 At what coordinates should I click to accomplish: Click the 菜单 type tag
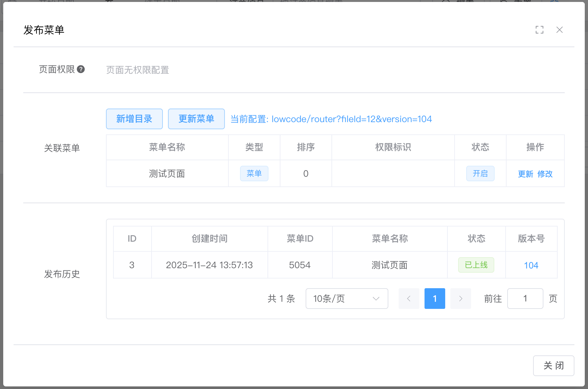click(254, 173)
